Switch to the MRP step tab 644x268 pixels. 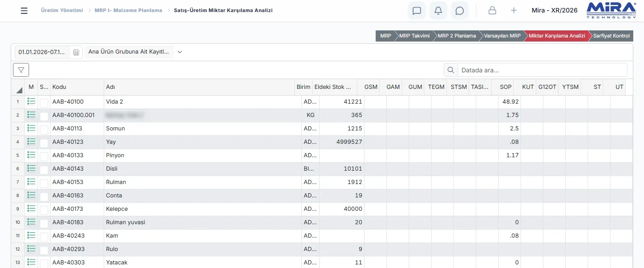click(385, 36)
